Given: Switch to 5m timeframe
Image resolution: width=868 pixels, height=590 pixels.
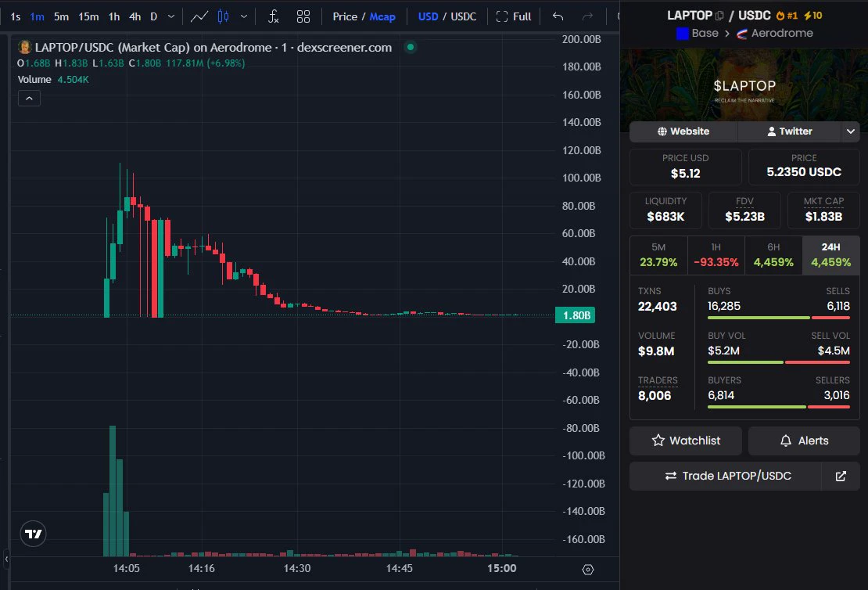Looking at the screenshot, I should [62, 16].
